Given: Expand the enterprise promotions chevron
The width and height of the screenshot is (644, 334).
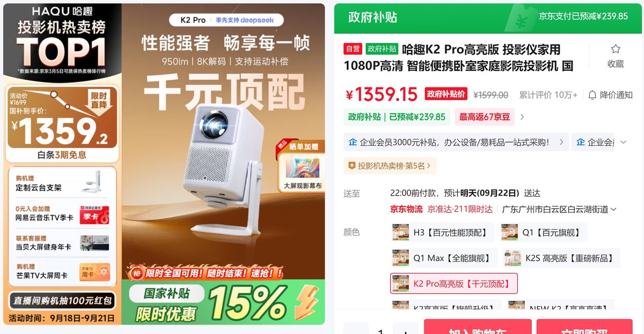Looking at the screenshot, I should coord(623,142).
